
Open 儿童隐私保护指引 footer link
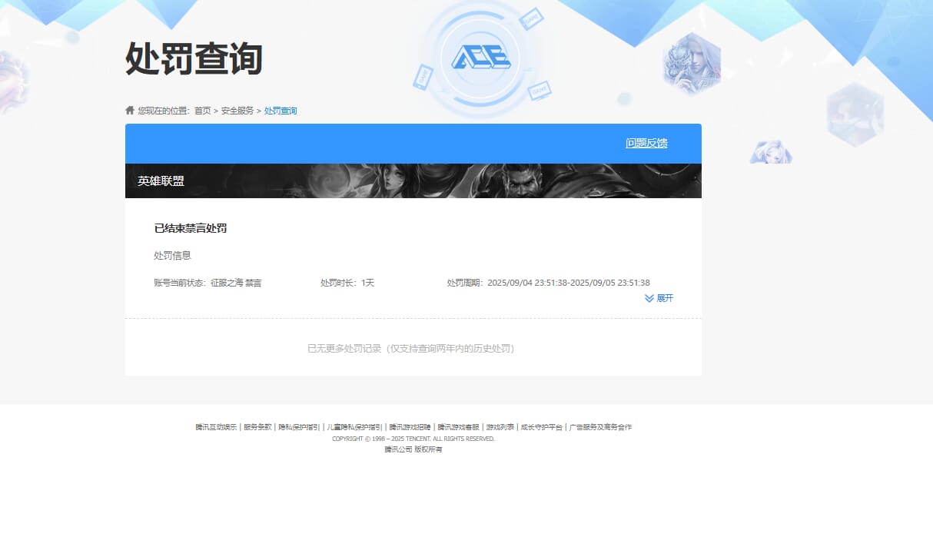click(354, 427)
